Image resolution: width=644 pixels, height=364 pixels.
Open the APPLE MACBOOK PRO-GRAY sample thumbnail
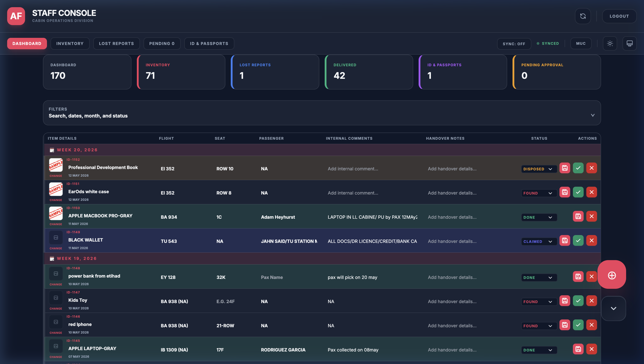[x=56, y=213]
